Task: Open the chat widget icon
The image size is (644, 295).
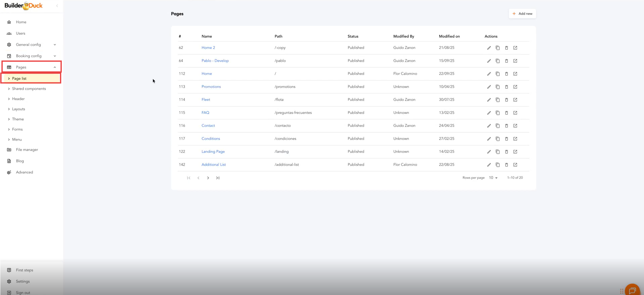Action: coord(632,290)
